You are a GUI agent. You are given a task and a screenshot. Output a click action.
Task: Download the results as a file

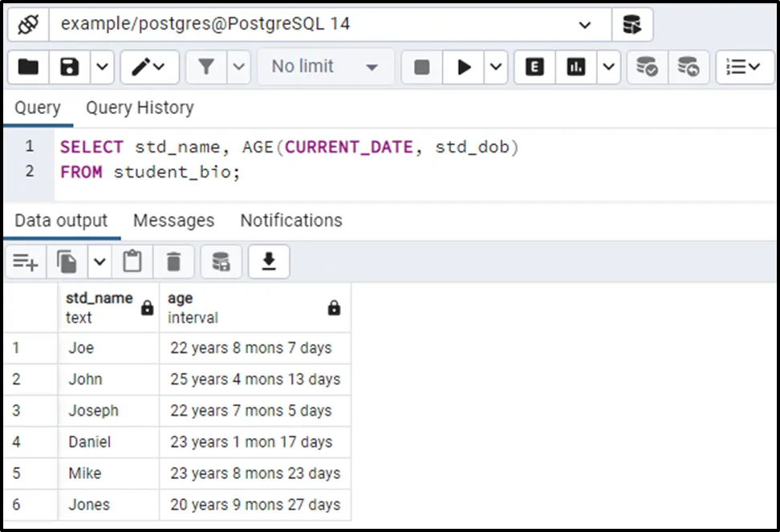[269, 262]
